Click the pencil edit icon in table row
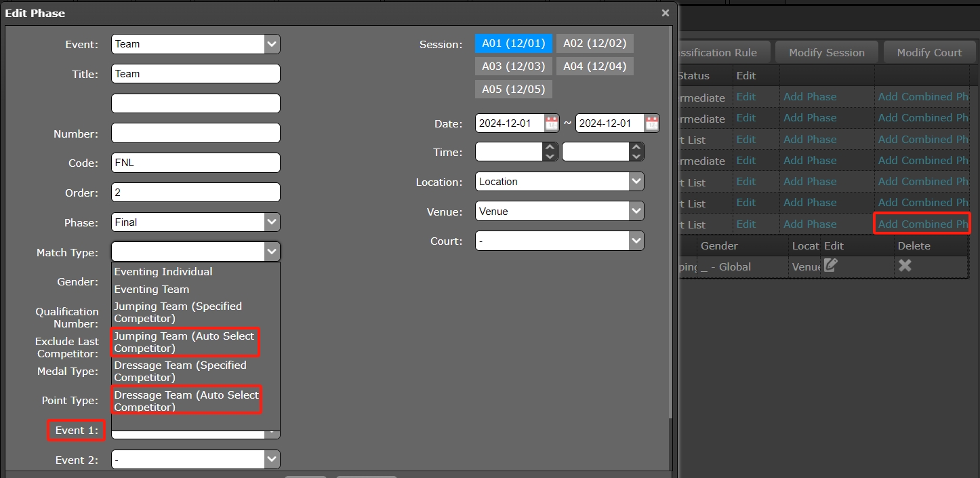980x478 pixels. coord(830,266)
